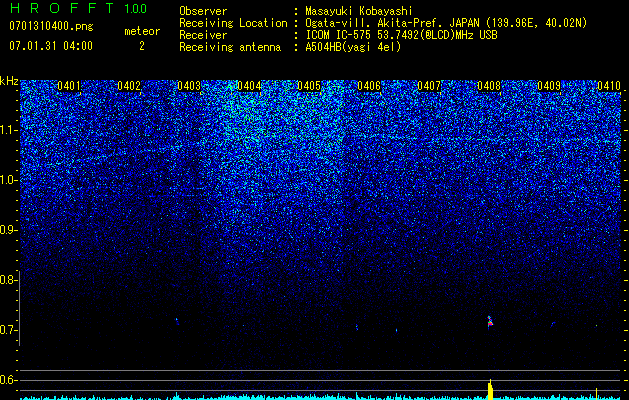Click the A504HB(yagi 4el) antenna text
The height and width of the screenshot is (400, 629).
[x=353, y=47]
